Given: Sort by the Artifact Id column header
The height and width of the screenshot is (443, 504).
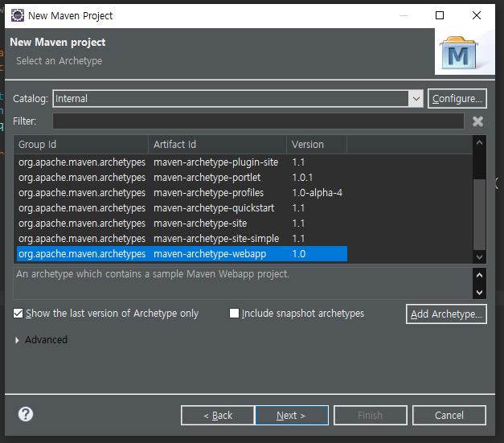Looking at the screenshot, I should click(x=217, y=145).
